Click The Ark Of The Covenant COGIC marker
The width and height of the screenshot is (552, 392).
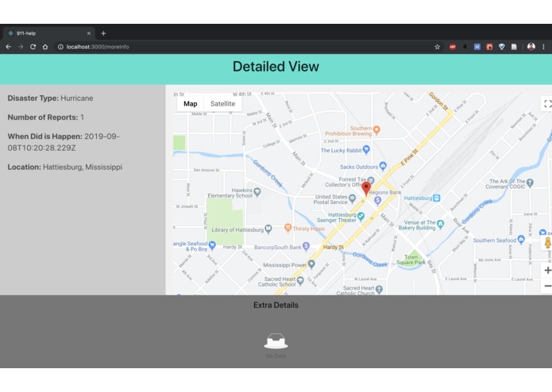pyautogui.click(x=531, y=183)
